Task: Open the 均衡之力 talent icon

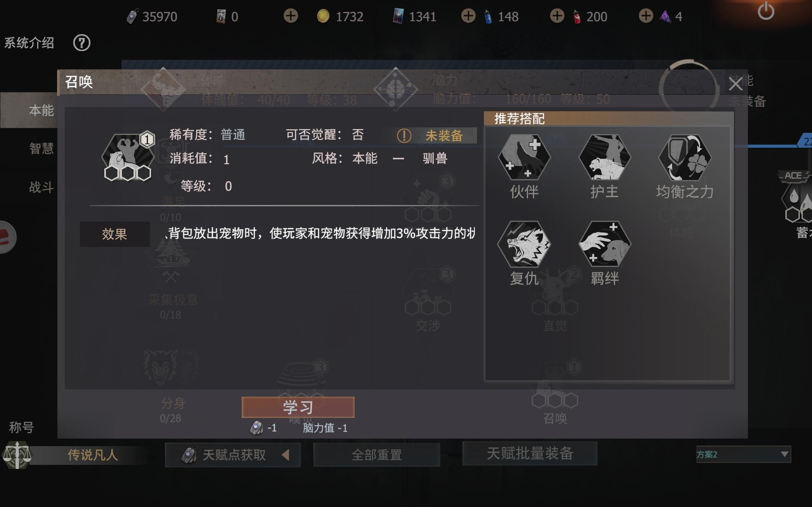Action: click(684, 157)
